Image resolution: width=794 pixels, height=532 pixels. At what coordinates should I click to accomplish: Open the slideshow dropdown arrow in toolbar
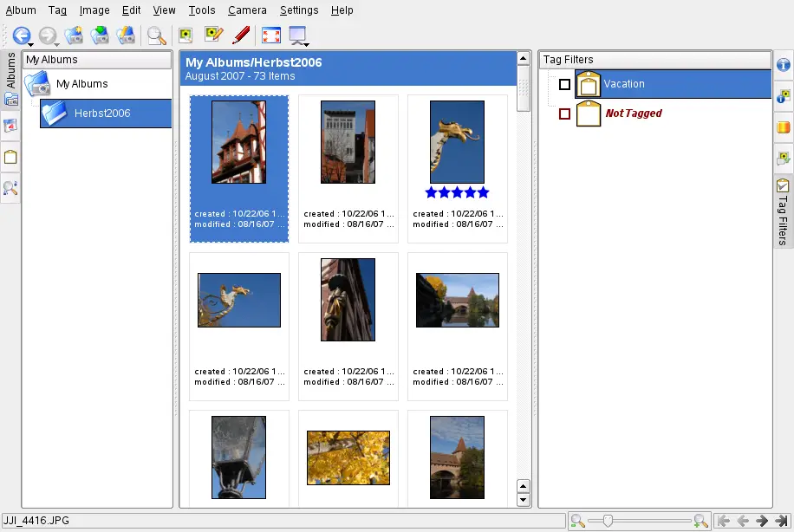click(307, 42)
